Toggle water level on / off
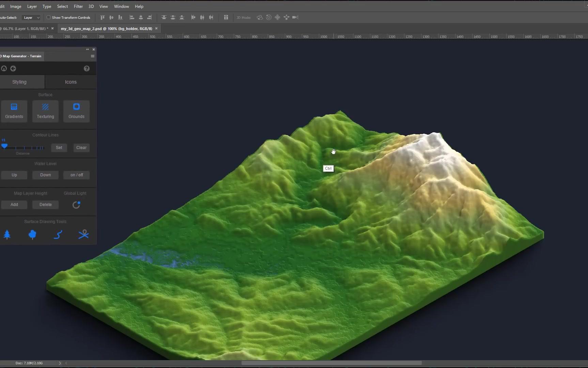588x368 pixels. (76, 175)
